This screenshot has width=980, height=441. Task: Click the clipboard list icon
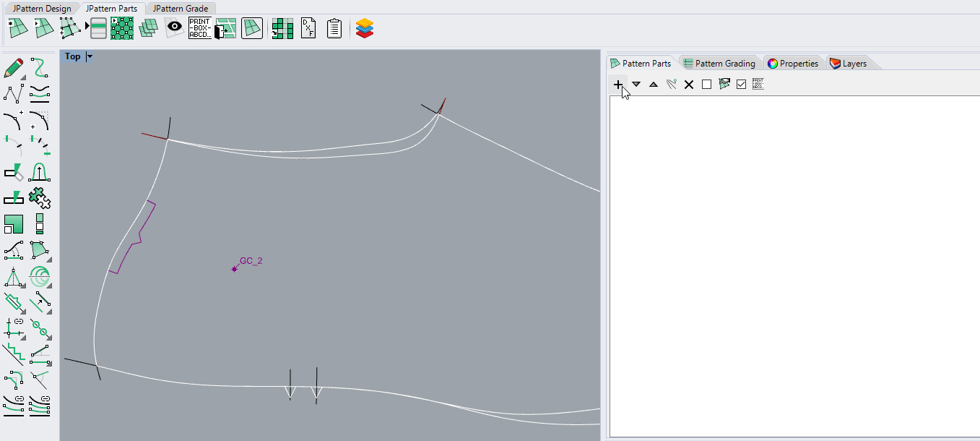click(334, 28)
